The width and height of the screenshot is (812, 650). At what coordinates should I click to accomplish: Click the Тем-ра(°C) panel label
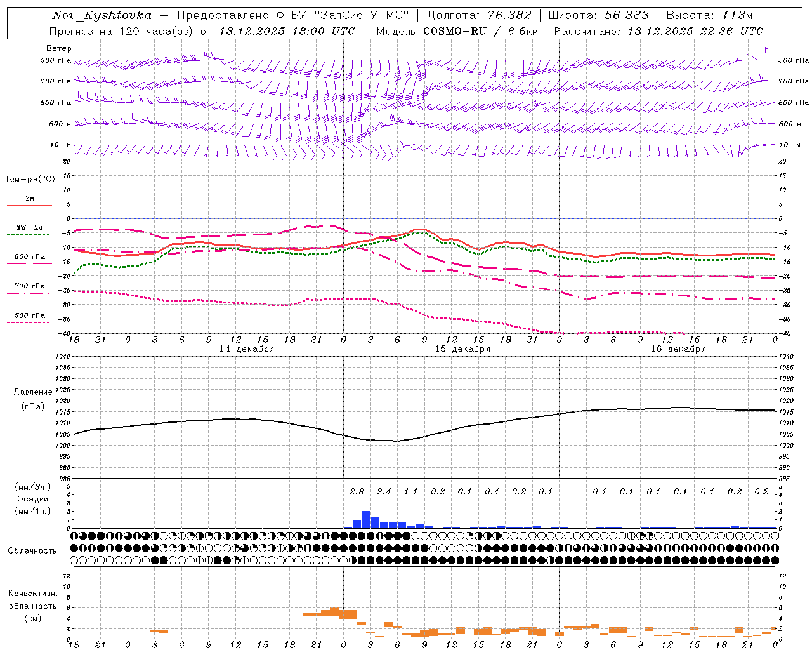pyautogui.click(x=30, y=180)
